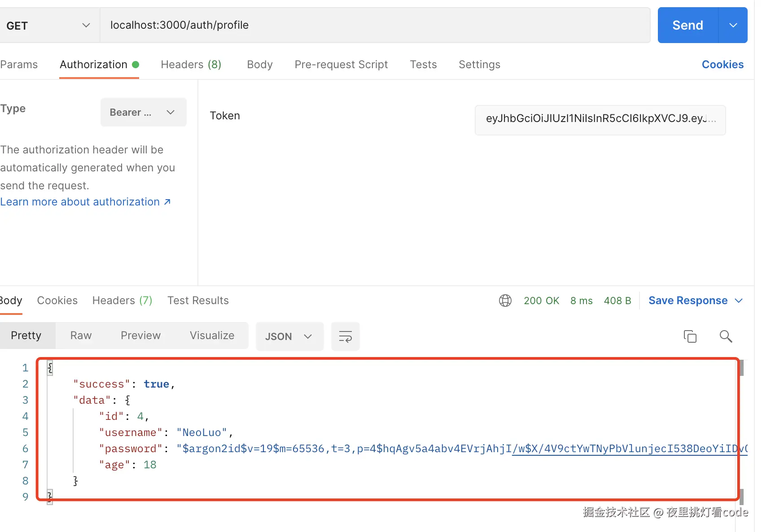Image resolution: width=762 pixels, height=532 pixels.
Task: Expand the GET method dropdown
Action: 48,26
